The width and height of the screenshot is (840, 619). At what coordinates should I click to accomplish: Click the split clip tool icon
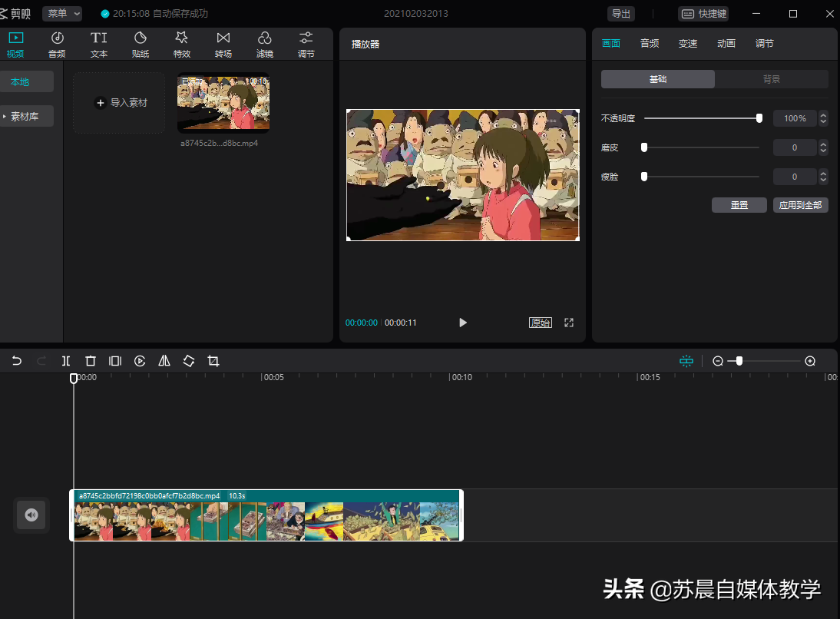tap(66, 361)
